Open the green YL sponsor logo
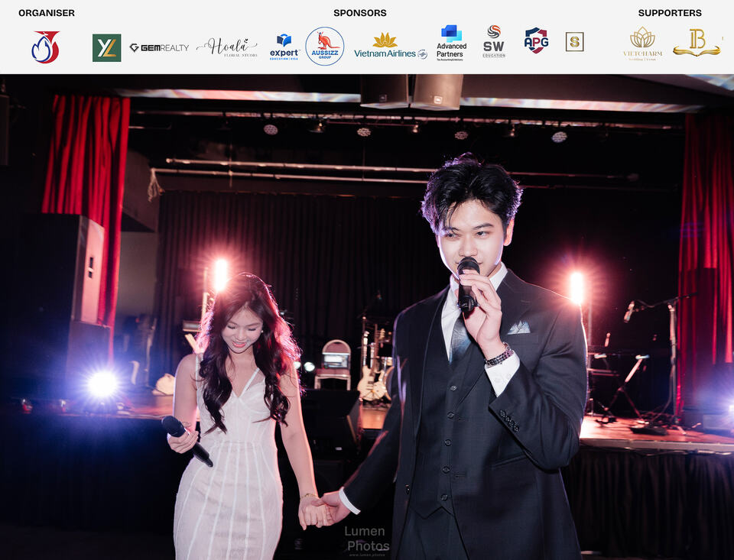The height and width of the screenshot is (560, 734). coord(107,47)
